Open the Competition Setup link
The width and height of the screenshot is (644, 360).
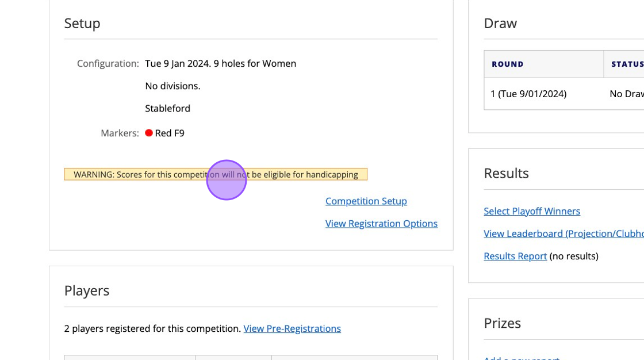pos(366,201)
